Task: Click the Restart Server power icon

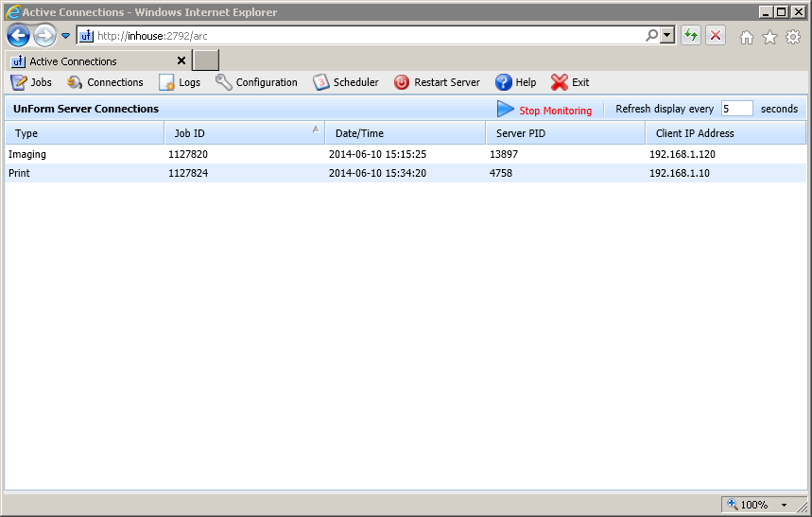Action: point(402,82)
